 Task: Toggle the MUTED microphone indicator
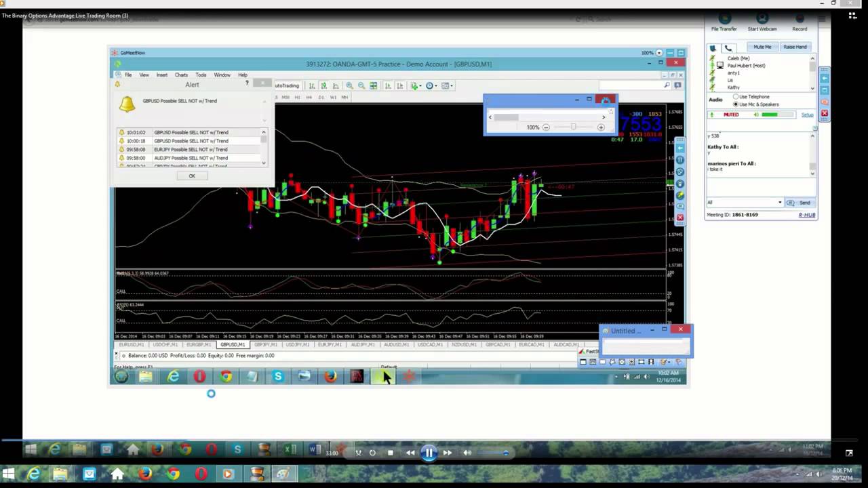tap(731, 115)
